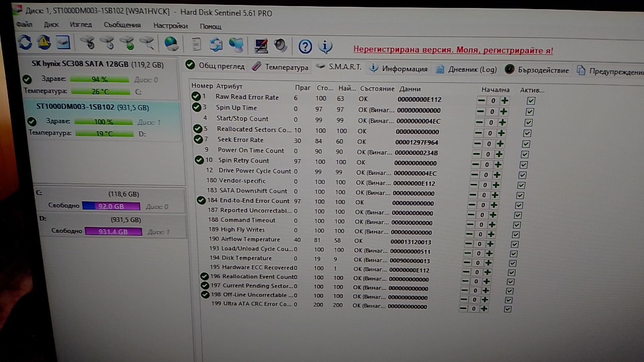Screen dimensions: 644x362
Task: Click the C: free space bar
Action: tap(111, 206)
